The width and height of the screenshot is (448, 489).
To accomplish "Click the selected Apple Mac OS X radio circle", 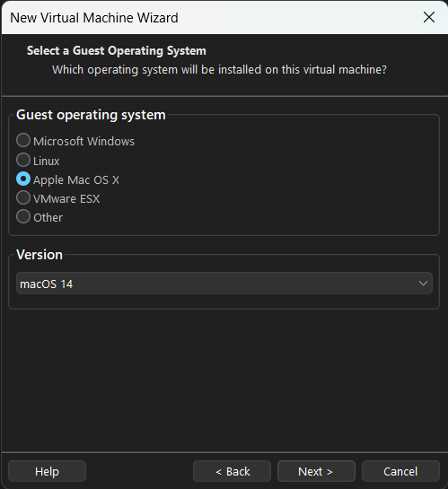I will (x=23, y=179).
